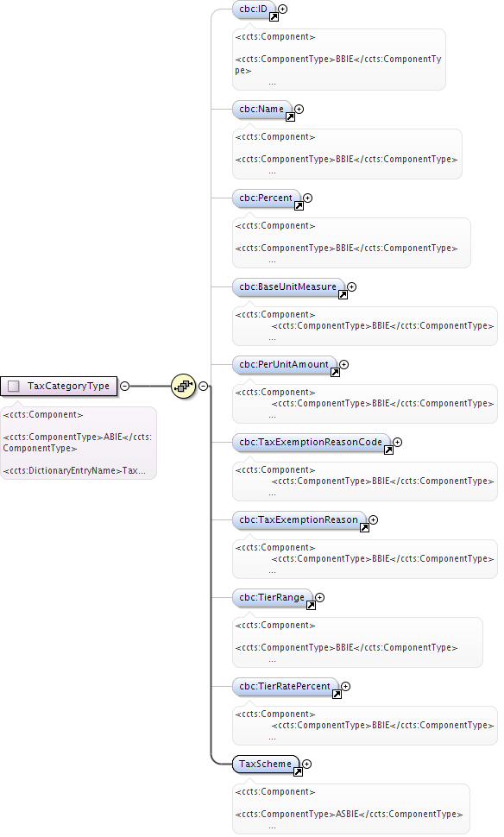Follow the reference arrow on TaxScheme

pos(298,772)
